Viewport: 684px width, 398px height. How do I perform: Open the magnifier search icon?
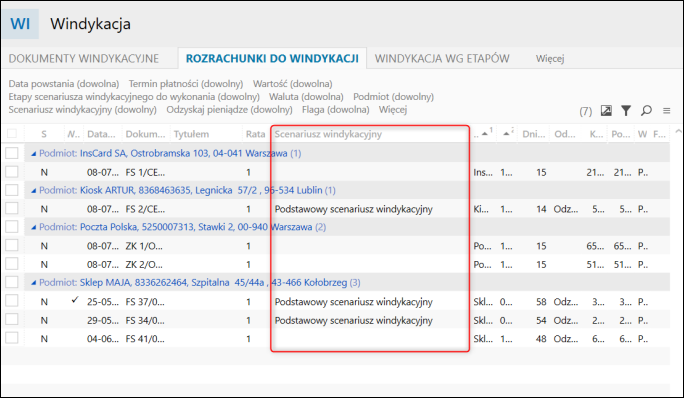pyautogui.click(x=646, y=111)
